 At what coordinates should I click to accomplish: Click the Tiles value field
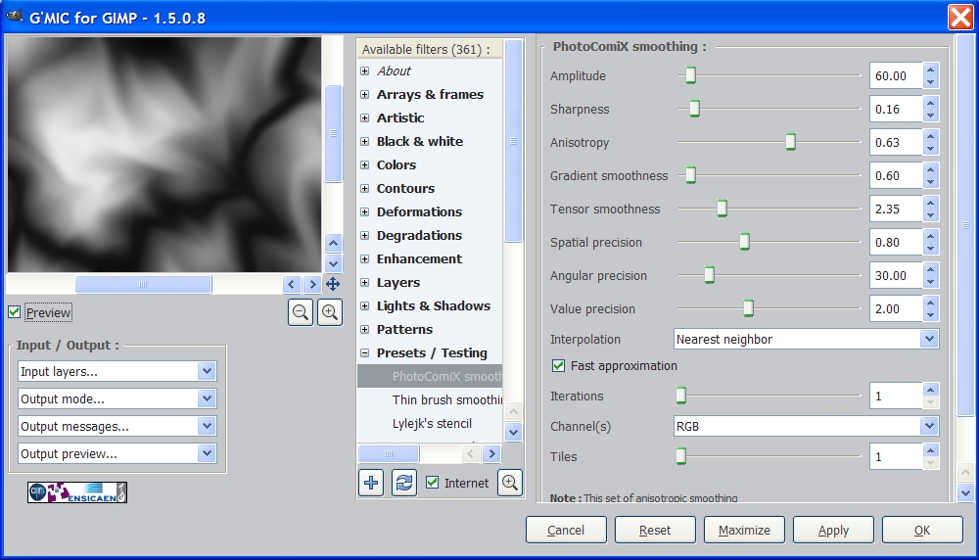pos(896,457)
